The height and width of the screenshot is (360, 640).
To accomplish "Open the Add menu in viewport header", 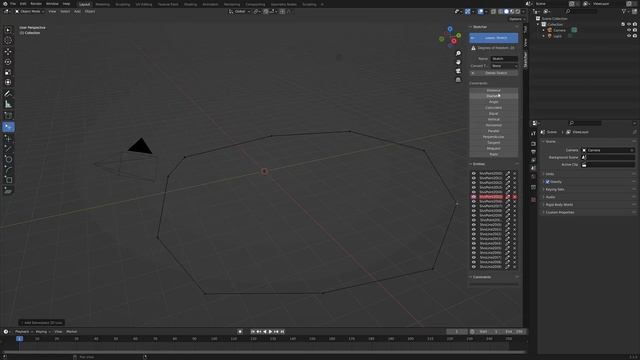I will tap(77, 11).
